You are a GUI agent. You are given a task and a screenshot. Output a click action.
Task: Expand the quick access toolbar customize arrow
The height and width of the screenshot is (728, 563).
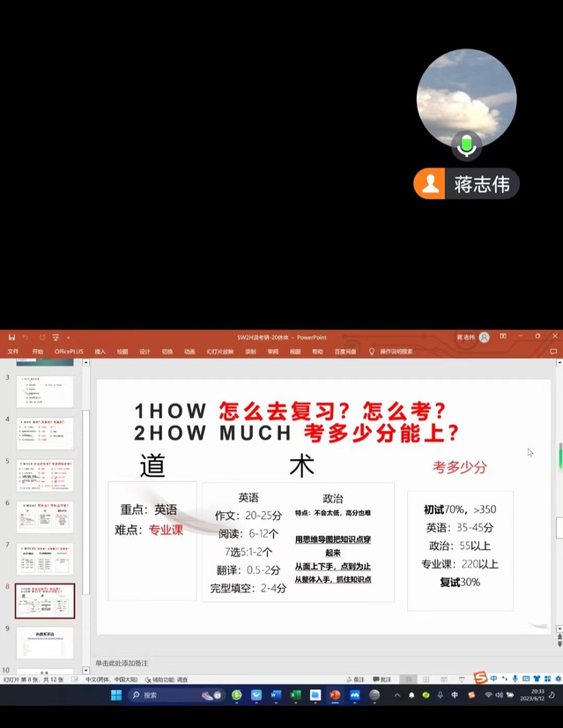(x=68, y=337)
